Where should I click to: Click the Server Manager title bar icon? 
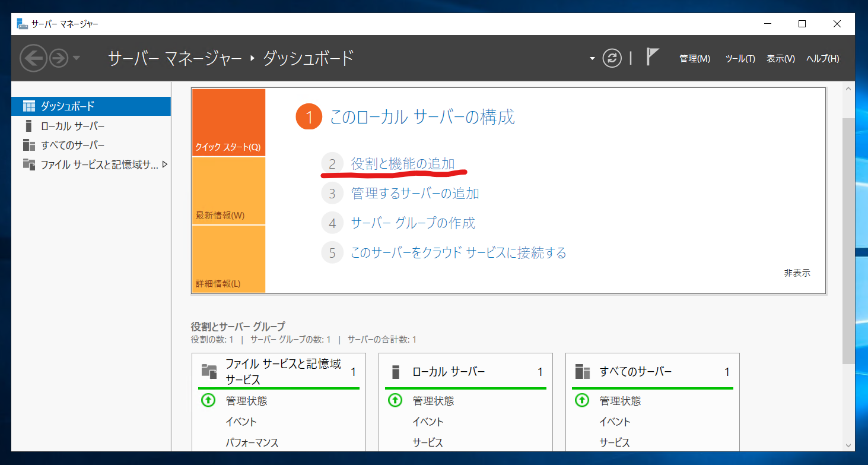tap(22, 24)
